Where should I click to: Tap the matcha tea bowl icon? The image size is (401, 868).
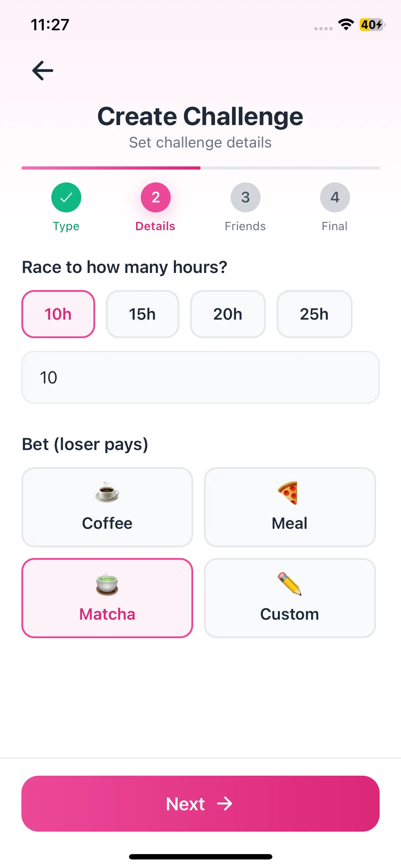[x=107, y=584]
